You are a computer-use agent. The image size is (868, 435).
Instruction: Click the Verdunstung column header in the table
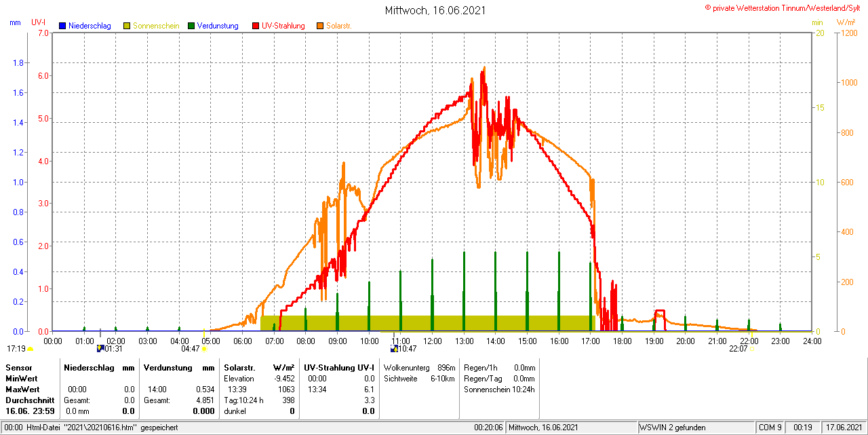point(167,367)
